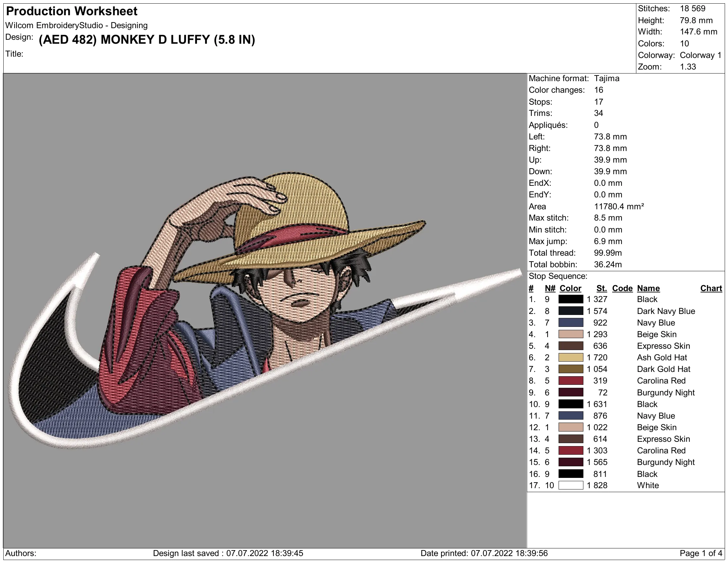Click the 'Code' column header
The height and width of the screenshot is (563, 728).
[x=622, y=288]
